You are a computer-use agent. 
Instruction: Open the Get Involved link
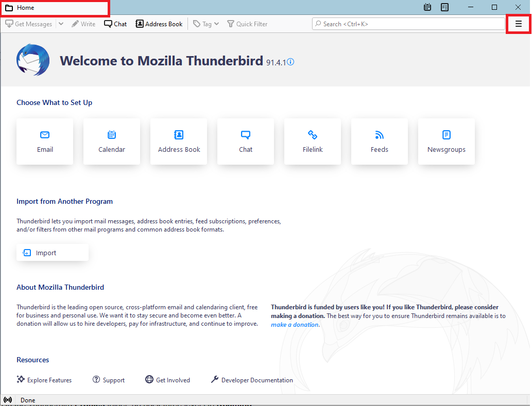point(167,380)
